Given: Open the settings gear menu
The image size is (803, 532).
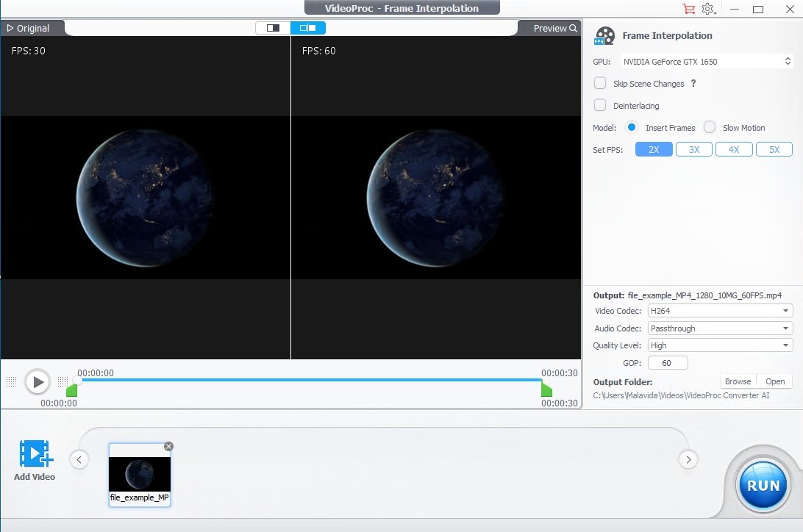Looking at the screenshot, I should point(707,9).
